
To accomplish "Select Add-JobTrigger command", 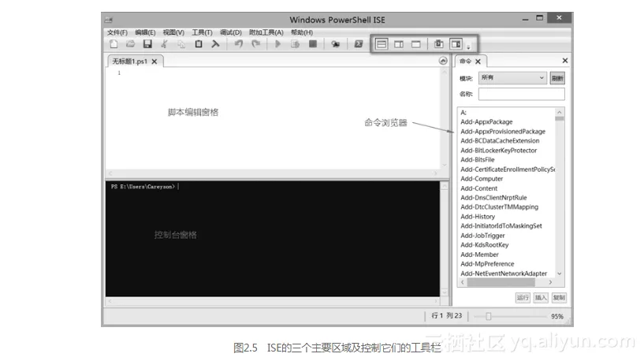I will [482, 236].
